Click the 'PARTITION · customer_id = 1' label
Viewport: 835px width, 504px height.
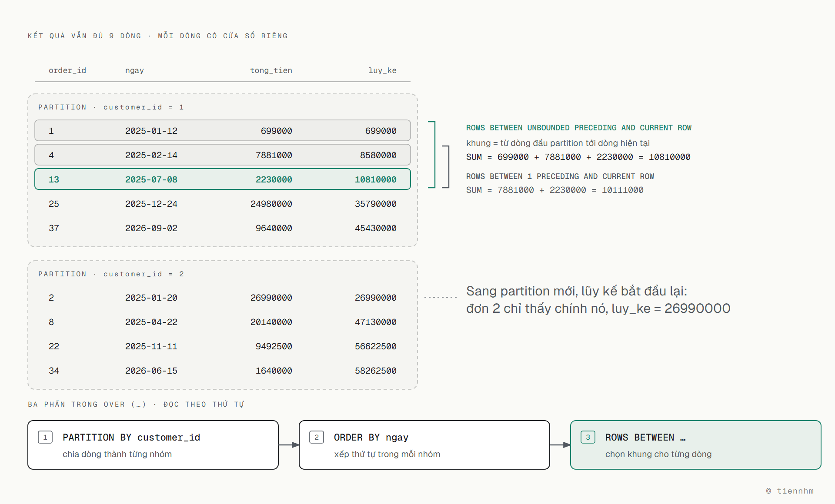(x=111, y=107)
